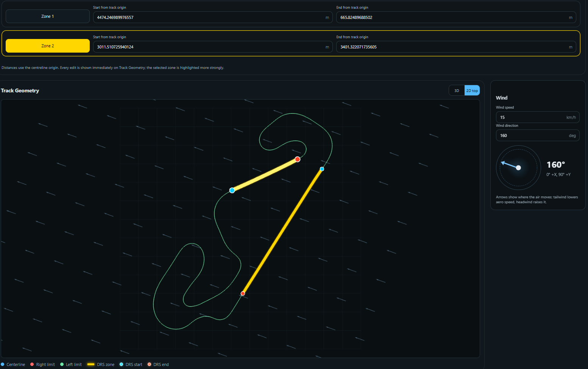Click the 160° wind readout

pos(555,165)
